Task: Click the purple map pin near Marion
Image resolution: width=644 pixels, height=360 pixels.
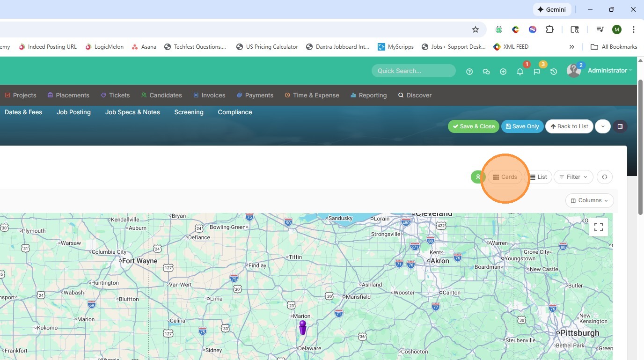Action: (x=303, y=327)
